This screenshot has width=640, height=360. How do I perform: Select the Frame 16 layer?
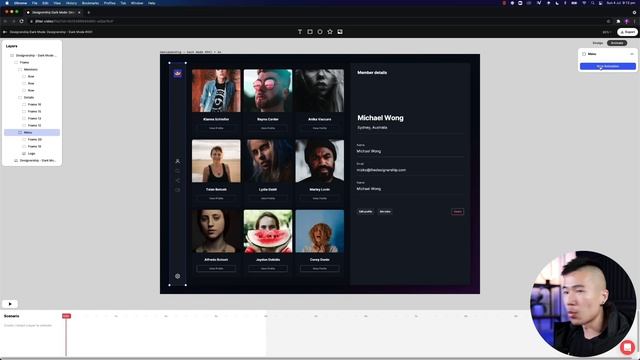click(35, 104)
